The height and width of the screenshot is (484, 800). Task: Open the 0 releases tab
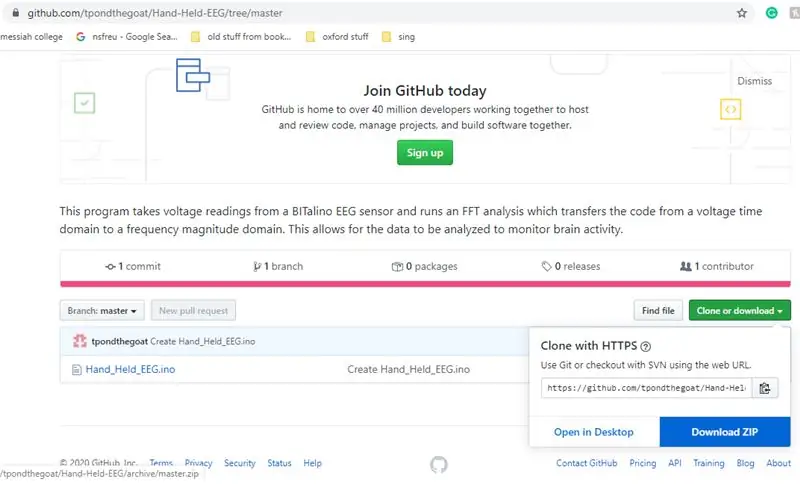click(571, 266)
